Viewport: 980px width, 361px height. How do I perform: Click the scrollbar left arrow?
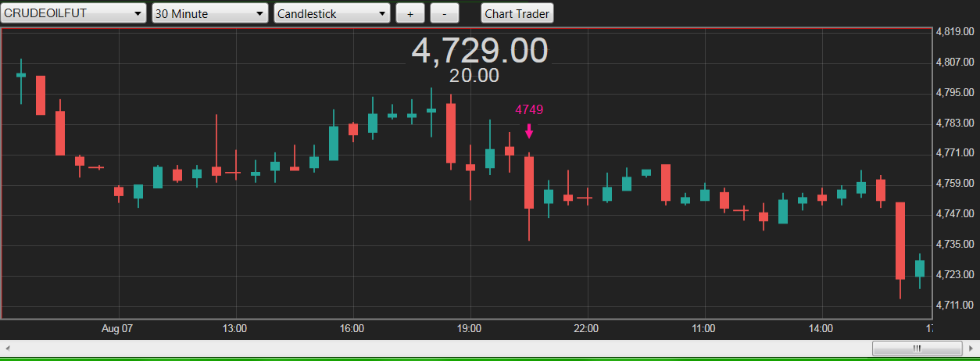coord(8,348)
